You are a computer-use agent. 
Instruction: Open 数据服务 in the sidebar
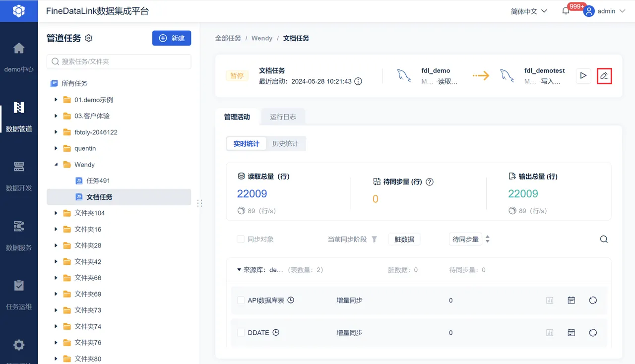click(x=19, y=236)
